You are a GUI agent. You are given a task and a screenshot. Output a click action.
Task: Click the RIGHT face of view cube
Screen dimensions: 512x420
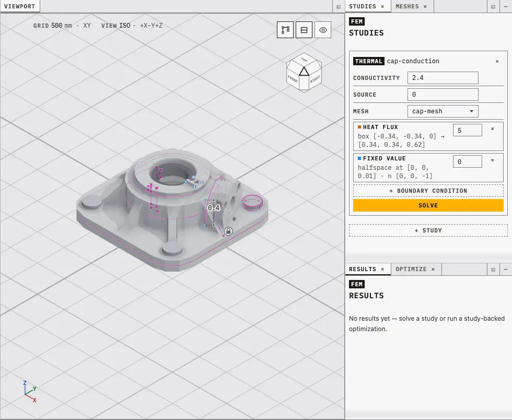point(315,79)
